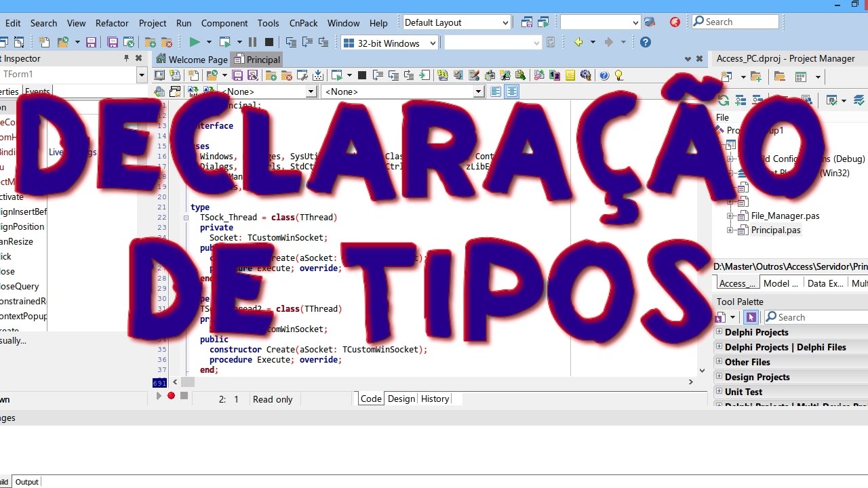The height and width of the screenshot is (488, 868).
Task: Expand the Unit Test palette category
Action: click(719, 392)
